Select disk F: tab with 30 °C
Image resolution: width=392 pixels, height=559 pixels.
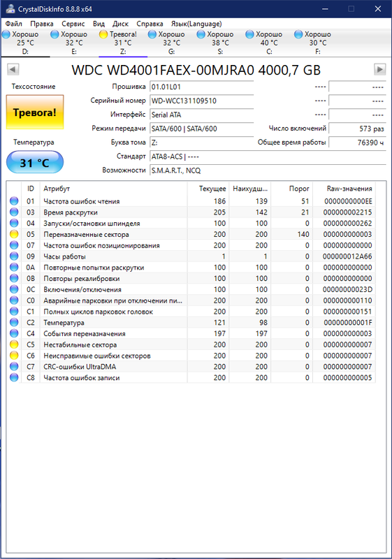point(318,43)
